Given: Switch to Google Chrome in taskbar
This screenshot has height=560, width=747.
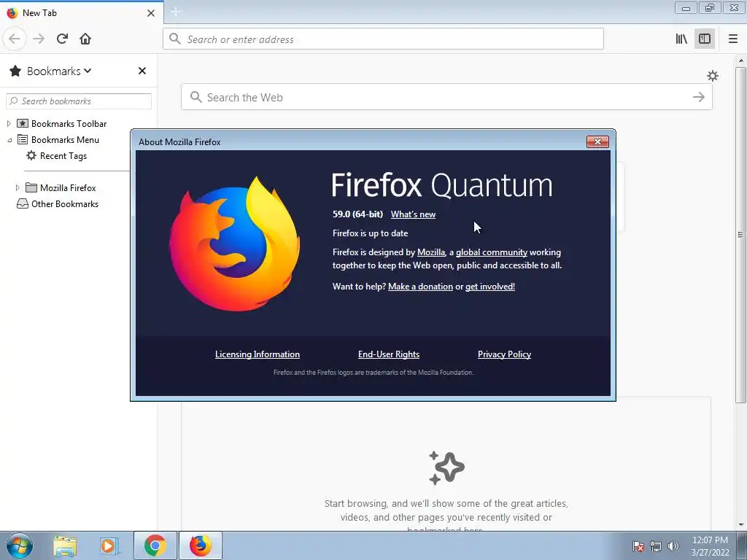Looking at the screenshot, I should click(155, 545).
